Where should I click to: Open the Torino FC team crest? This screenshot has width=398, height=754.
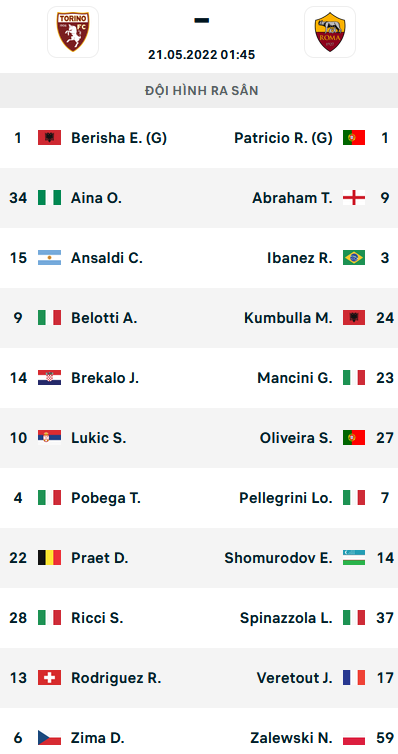pyautogui.click(x=73, y=32)
